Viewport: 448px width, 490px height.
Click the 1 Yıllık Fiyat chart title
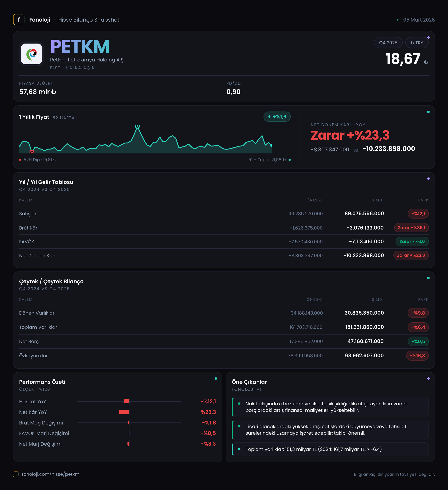click(34, 117)
